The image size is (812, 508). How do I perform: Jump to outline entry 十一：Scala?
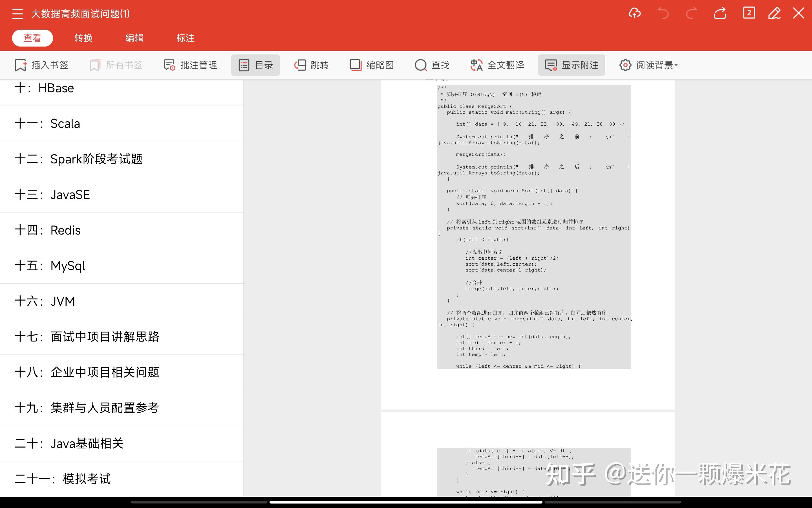tap(122, 124)
